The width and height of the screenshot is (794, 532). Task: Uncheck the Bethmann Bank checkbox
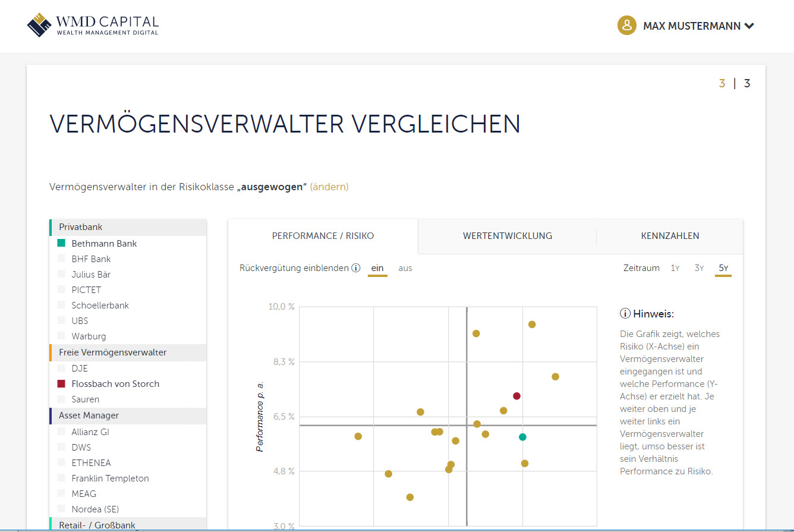(x=61, y=243)
